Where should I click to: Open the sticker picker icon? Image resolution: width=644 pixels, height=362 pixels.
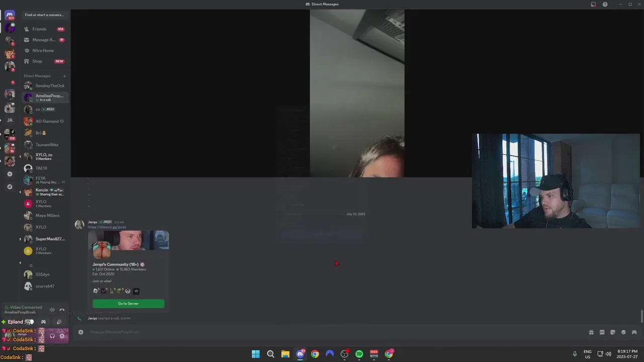coord(613,332)
